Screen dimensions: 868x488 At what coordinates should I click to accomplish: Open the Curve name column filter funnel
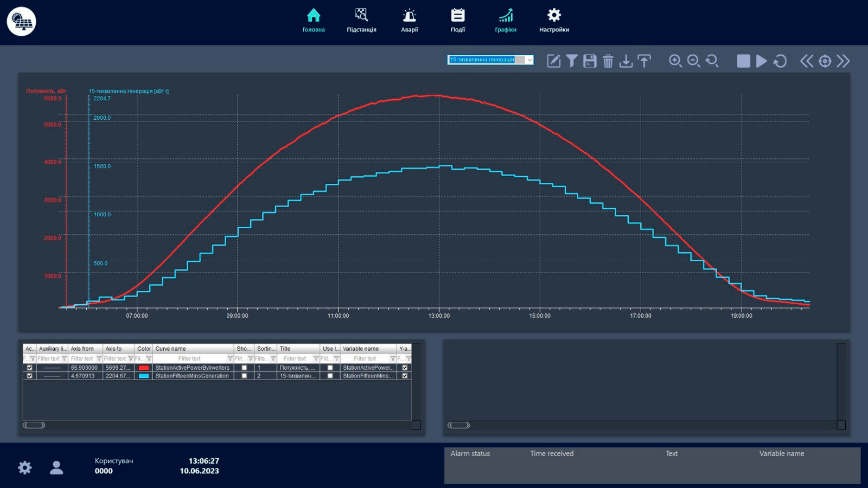[230, 358]
